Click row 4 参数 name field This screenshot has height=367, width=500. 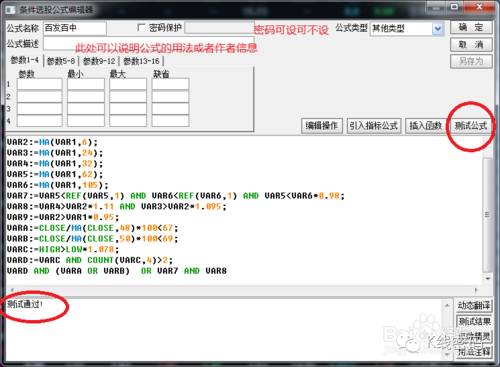tap(40, 121)
